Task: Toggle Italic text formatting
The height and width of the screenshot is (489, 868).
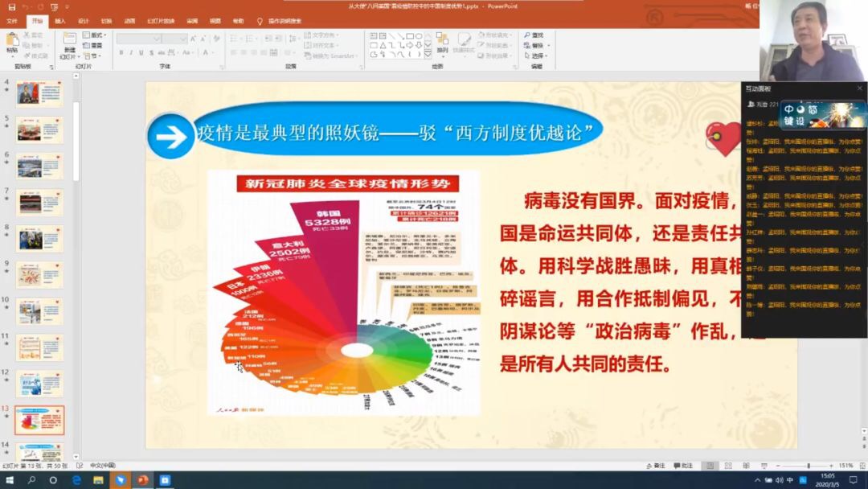Action: [x=131, y=52]
